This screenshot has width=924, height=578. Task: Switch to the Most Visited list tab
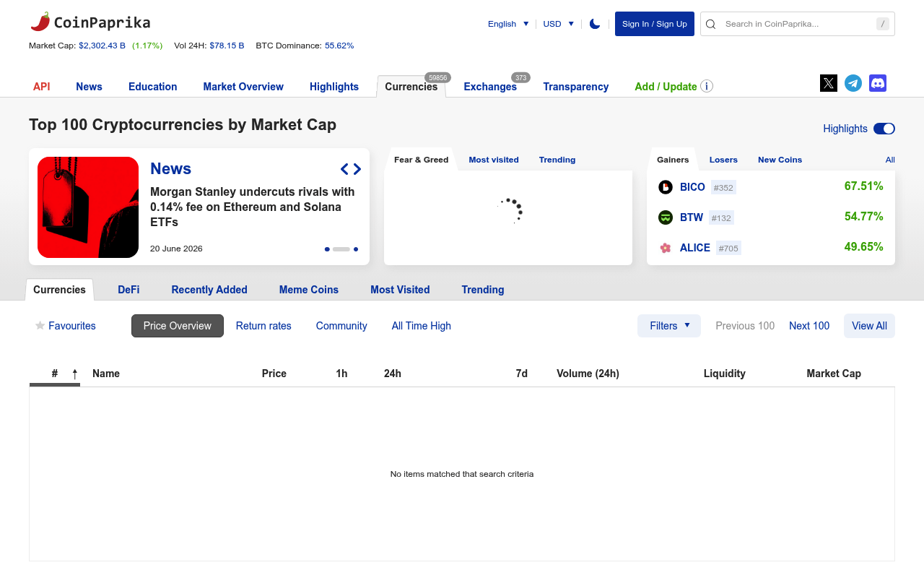[x=400, y=290]
